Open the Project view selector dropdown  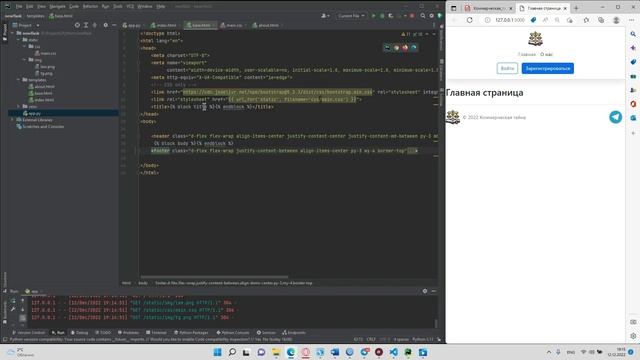27,25
